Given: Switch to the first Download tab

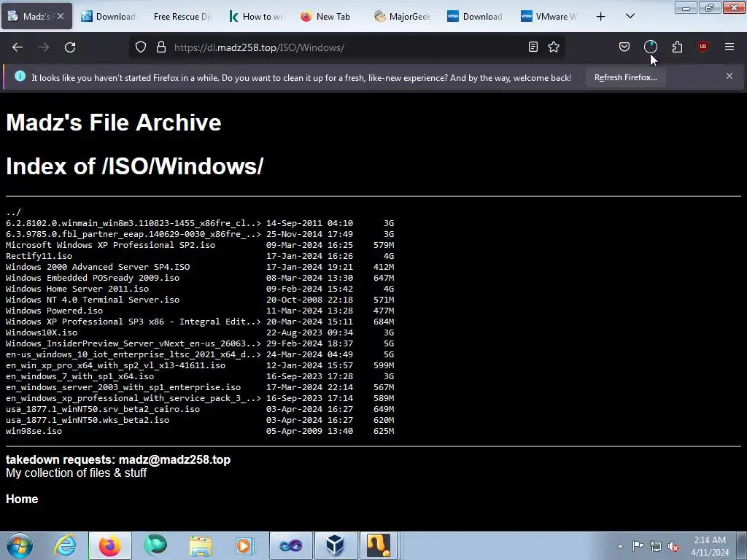Looking at the screenshot, I should pyautogui.click(x=109, y=17).
